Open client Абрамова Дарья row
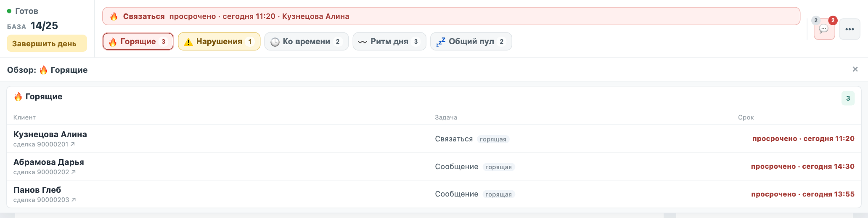This screenshot has height=218, width=868. 434,167
